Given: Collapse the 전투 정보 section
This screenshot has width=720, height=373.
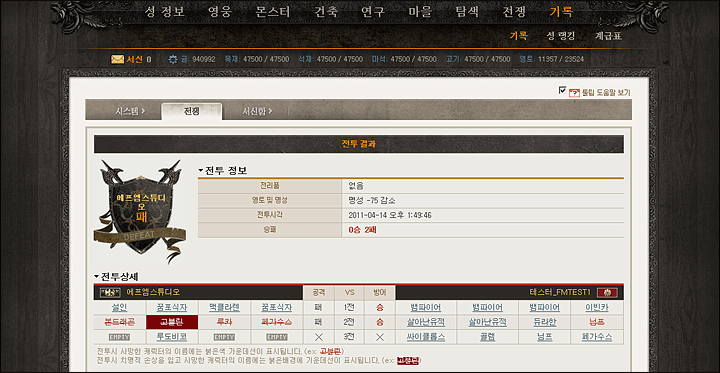Looking at the screenshot, I should click(200, 170).
